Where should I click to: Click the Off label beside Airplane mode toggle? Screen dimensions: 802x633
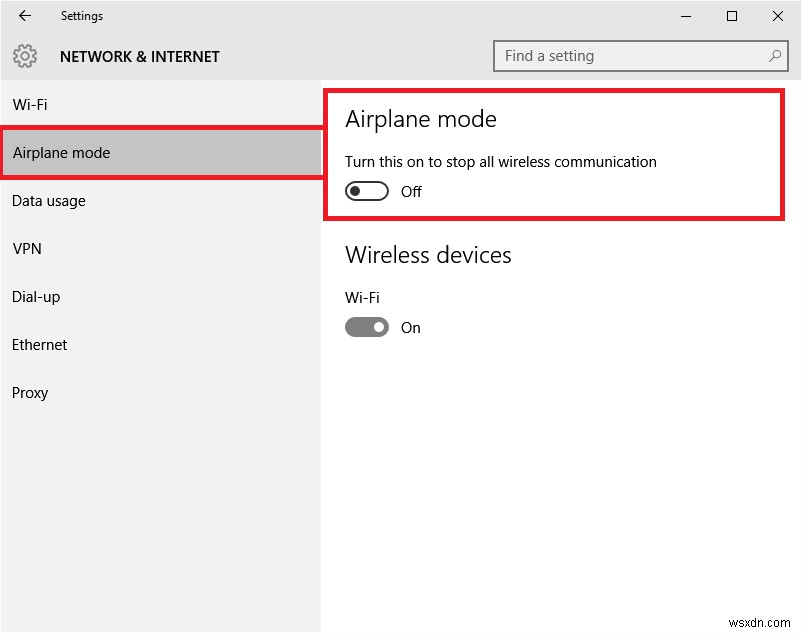[x=412, y=191]
